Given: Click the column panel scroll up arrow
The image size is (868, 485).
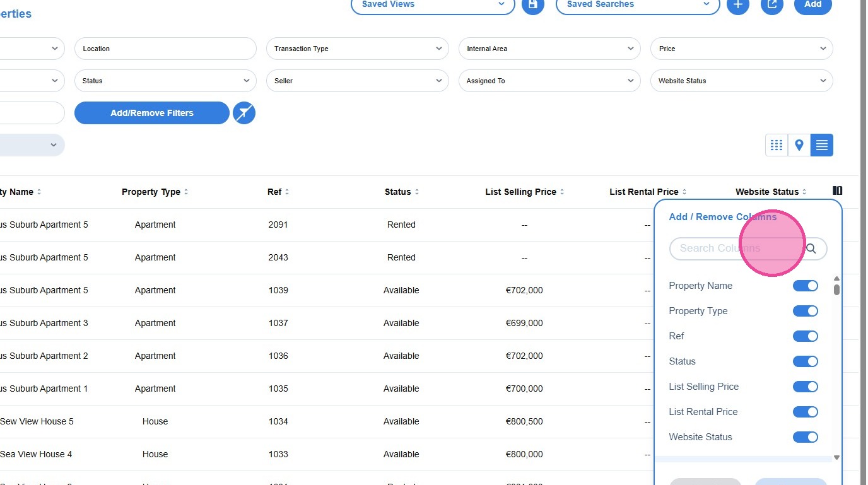Looking at the screenshot, I should (837, 279).
